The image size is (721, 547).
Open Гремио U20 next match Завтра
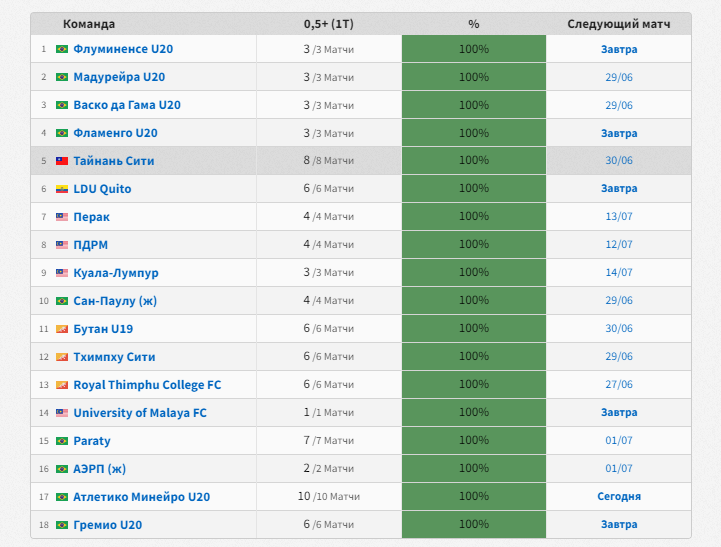pos(619,525)
